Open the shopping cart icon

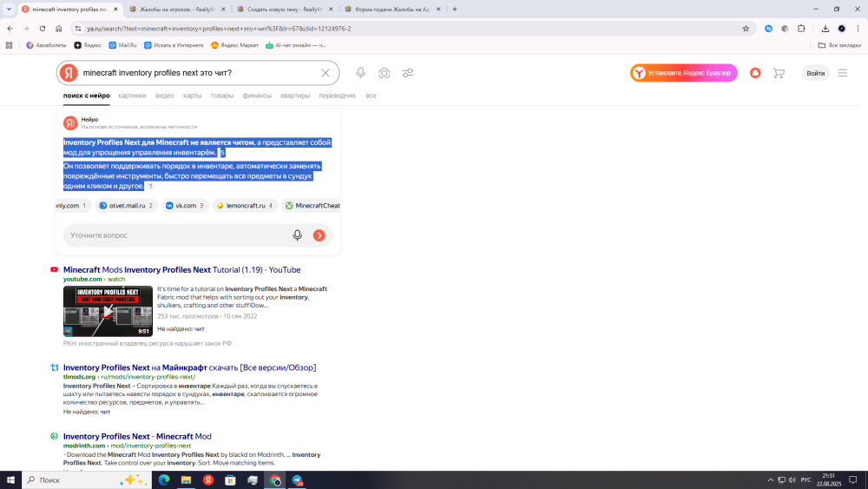pyautogui.click(x=779, y=73)
